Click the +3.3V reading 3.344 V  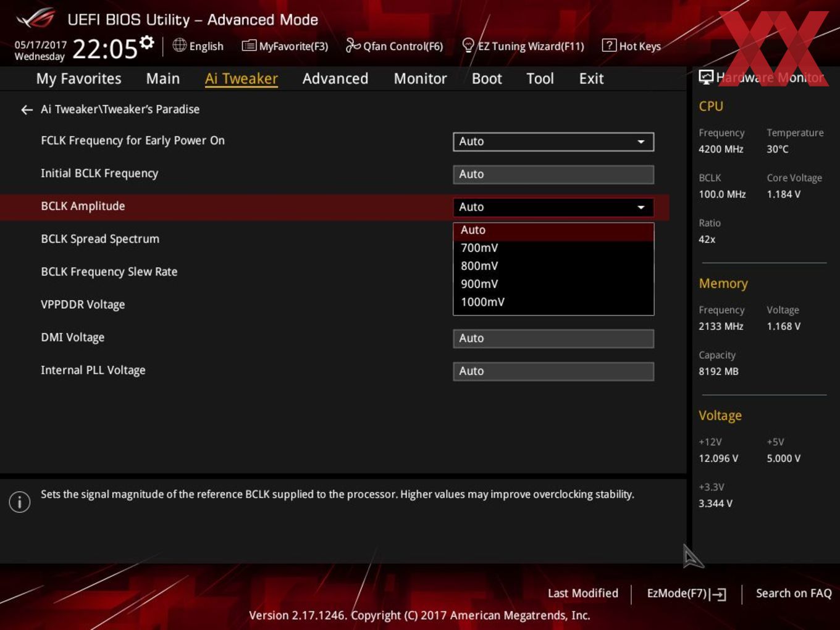coord(715,504)
